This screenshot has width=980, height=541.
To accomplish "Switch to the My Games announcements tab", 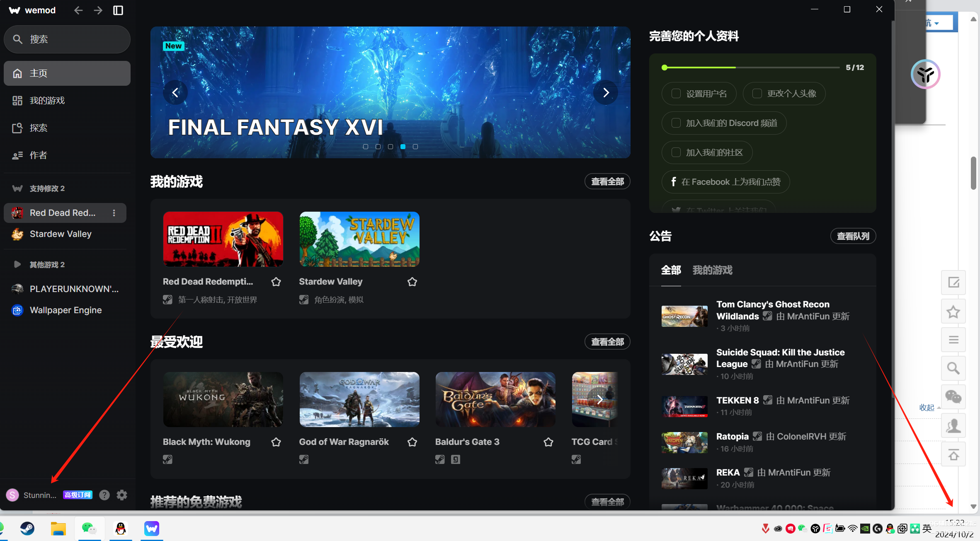I will 712,270.
